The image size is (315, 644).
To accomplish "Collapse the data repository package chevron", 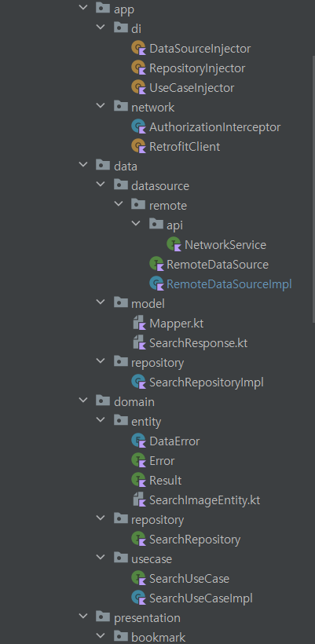I will 101,362.
